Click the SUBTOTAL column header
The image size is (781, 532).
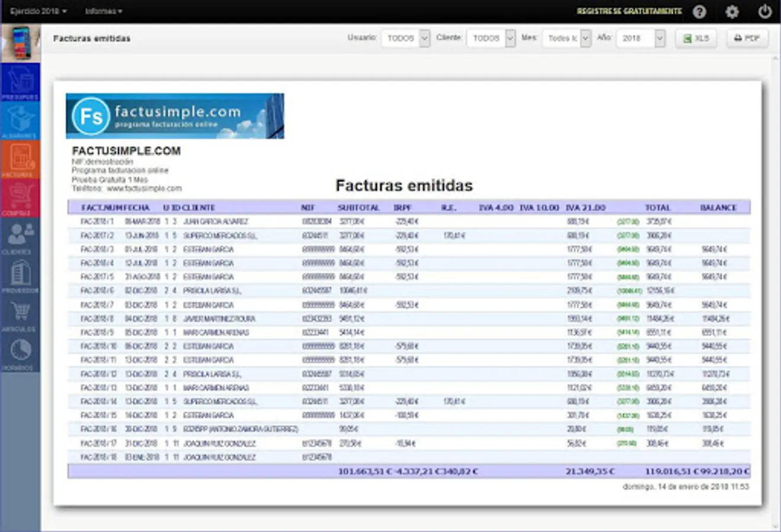359,207
